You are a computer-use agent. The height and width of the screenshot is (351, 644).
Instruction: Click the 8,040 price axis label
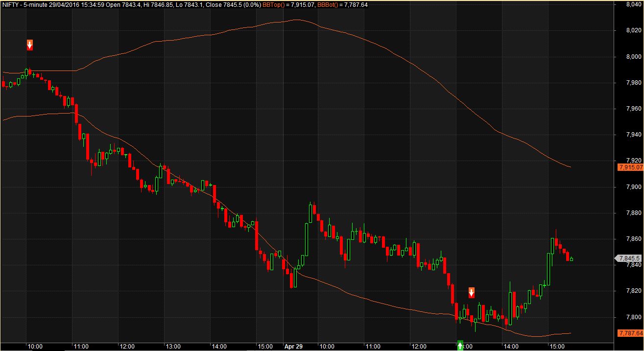(x=634, y=4)
